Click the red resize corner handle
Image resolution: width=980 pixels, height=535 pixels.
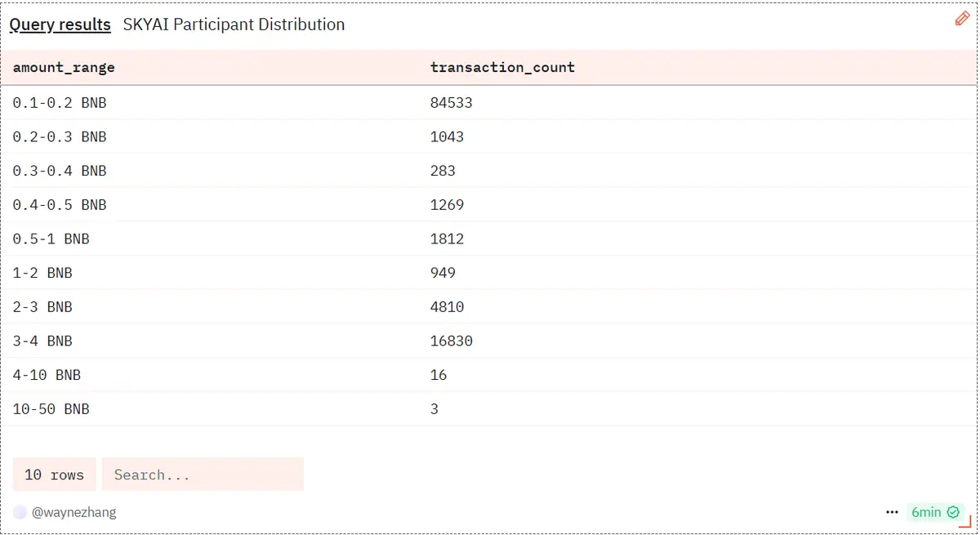click(x=965, y=522)
